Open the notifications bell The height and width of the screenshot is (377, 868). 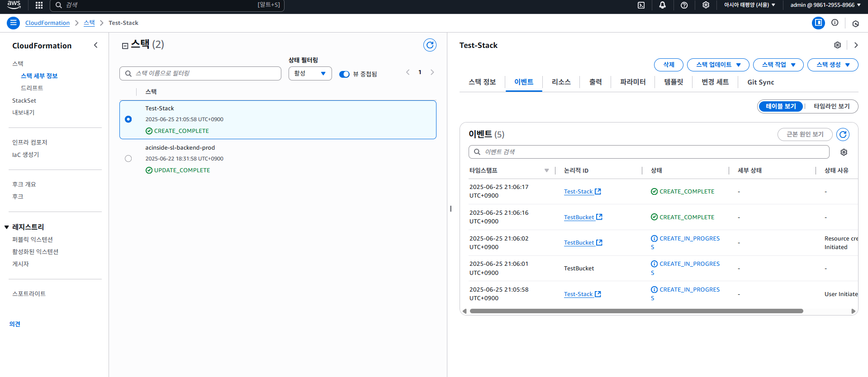(x=663, y=5)
